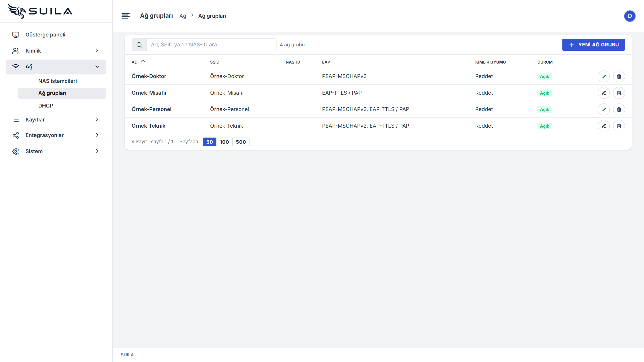This screenshot has height=362, width=644.
Task: Show 50 records per page
Action: tap(209, 142)
